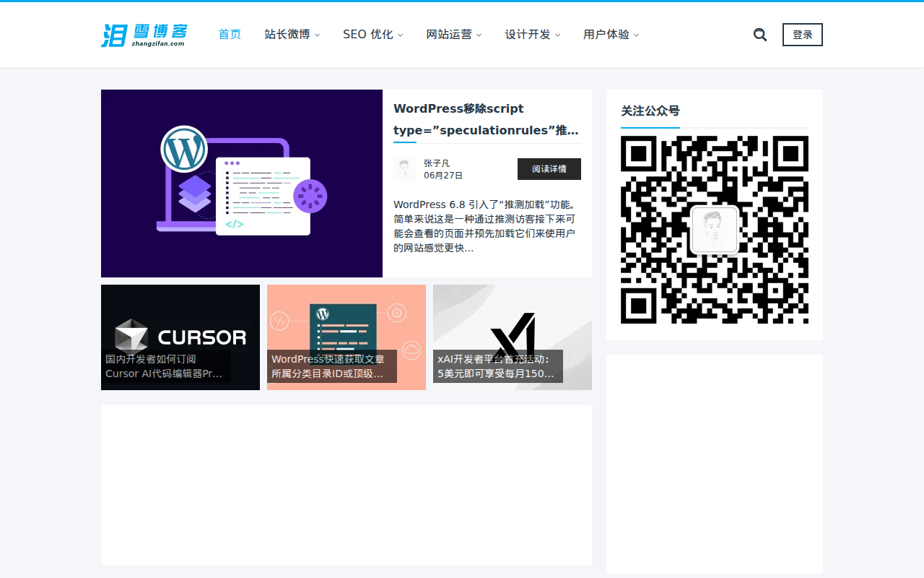The image size is (924, 578).
Task: Open the xAI开发者平台首充活动 caption link
Action: [497, 366]
